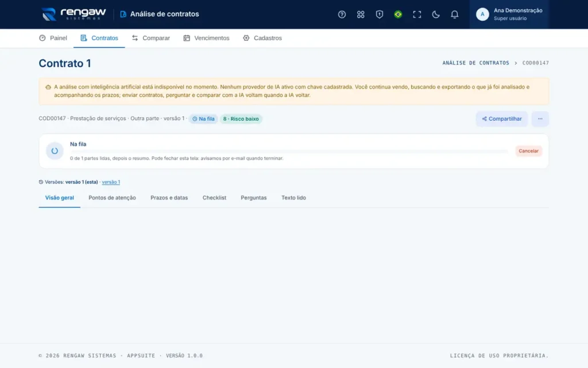Open Ana Demonstração user menu
Viewport: 588px width, 368px height.
[x=509, y=14]
